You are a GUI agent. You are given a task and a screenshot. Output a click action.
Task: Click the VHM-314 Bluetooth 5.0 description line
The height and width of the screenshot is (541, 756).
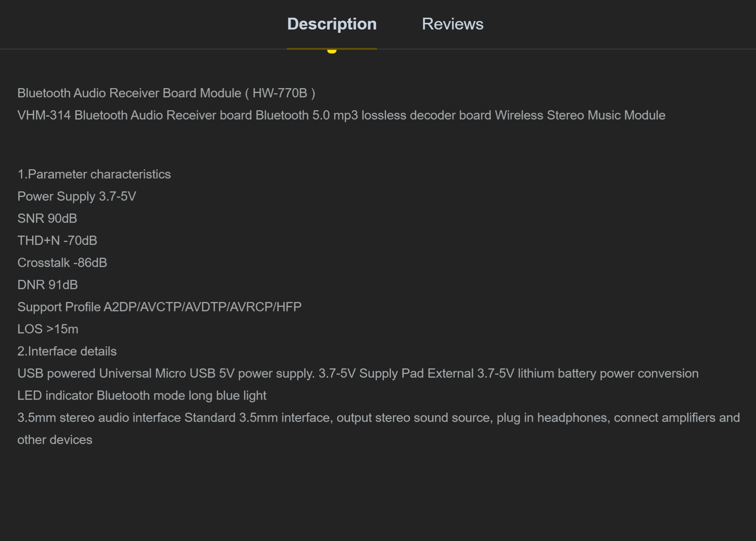pos(341,115)
